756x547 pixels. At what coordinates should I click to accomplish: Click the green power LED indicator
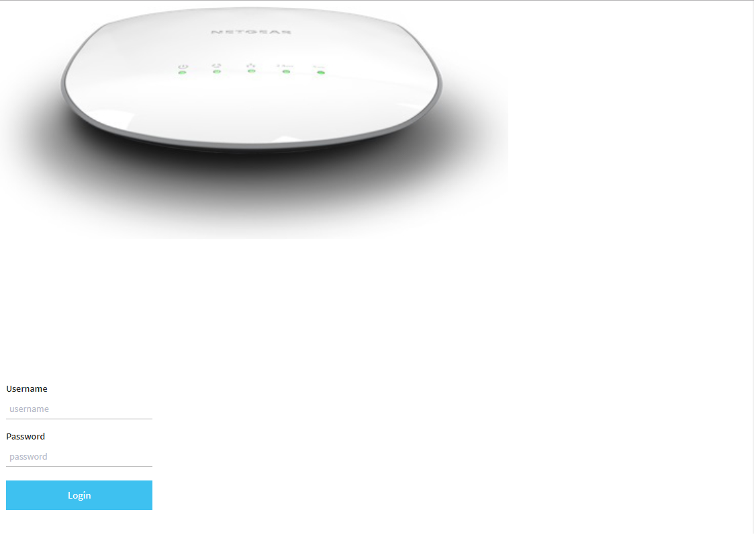[182, 73]
